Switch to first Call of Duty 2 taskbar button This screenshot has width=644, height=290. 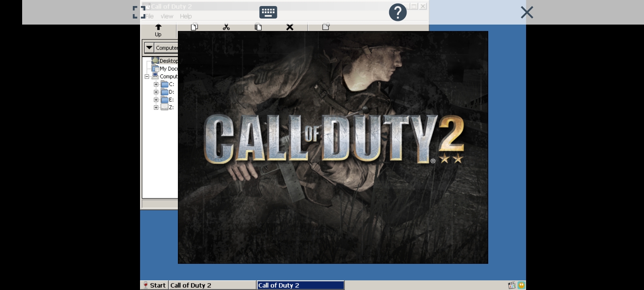(212, 285)
